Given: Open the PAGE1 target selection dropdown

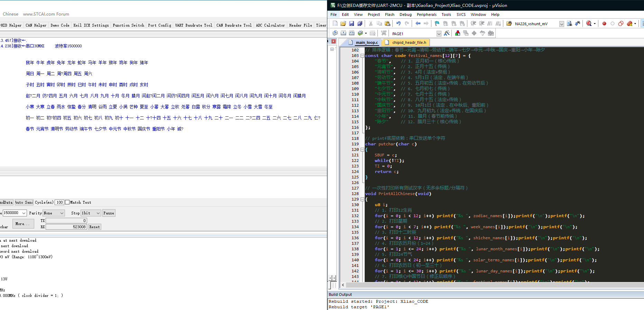Looking at the screenshot, I should (439, 33).
